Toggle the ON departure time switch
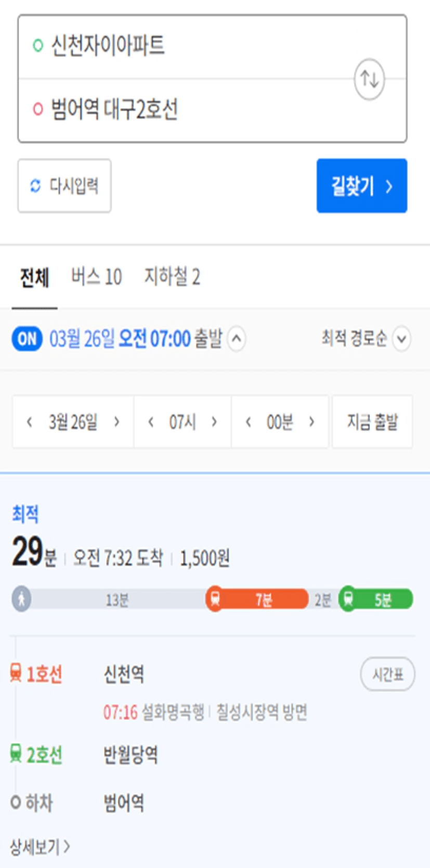Viewport: 430px width, 868px height. (x=27, y=339)
